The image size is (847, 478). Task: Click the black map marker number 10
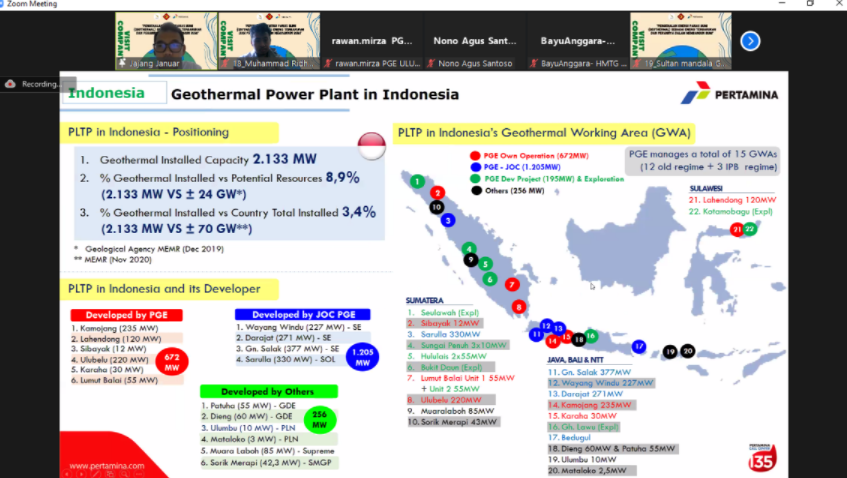point(436,207)
